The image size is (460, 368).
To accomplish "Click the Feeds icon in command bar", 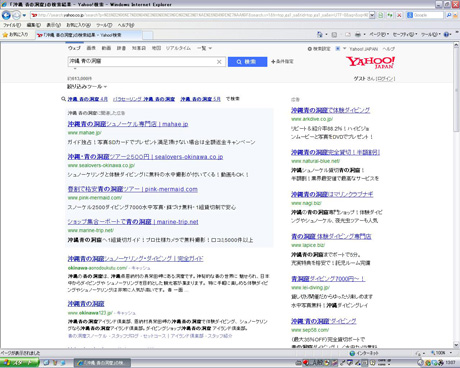I will 334,34.
